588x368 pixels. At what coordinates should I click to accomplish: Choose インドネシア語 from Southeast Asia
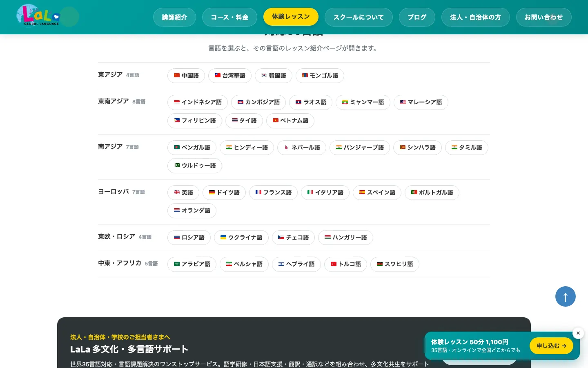[x=198, y=102]
